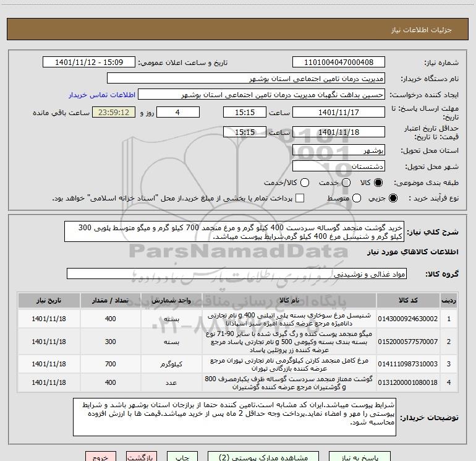
Task: Open the اطلاعات تماس خریدار link
Action: tap(102, 95)
